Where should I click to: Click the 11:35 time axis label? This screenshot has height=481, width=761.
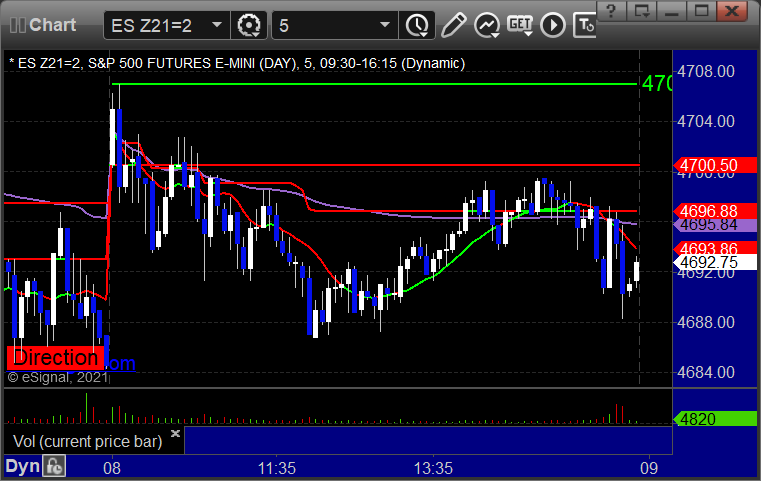[277, 468]
